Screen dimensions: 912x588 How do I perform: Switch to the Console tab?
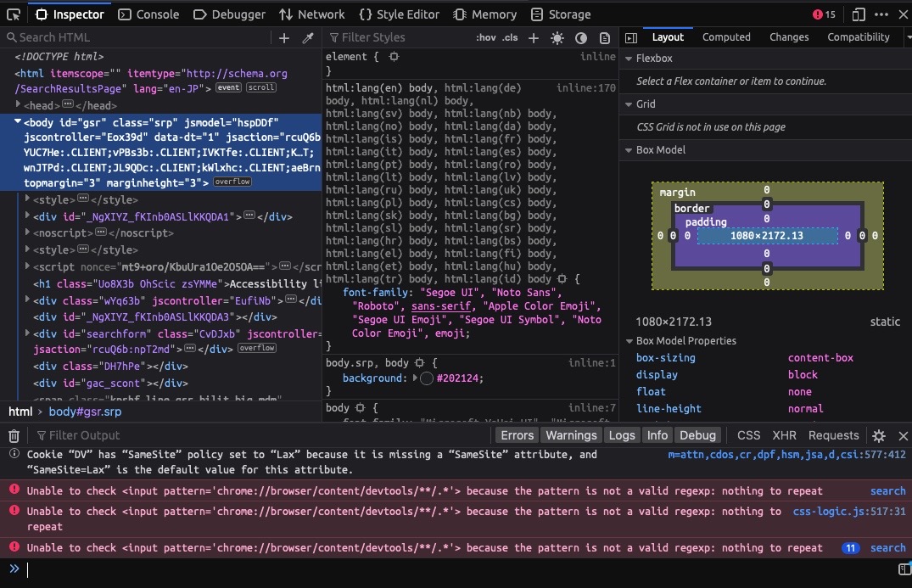click(x=148, y=14)
